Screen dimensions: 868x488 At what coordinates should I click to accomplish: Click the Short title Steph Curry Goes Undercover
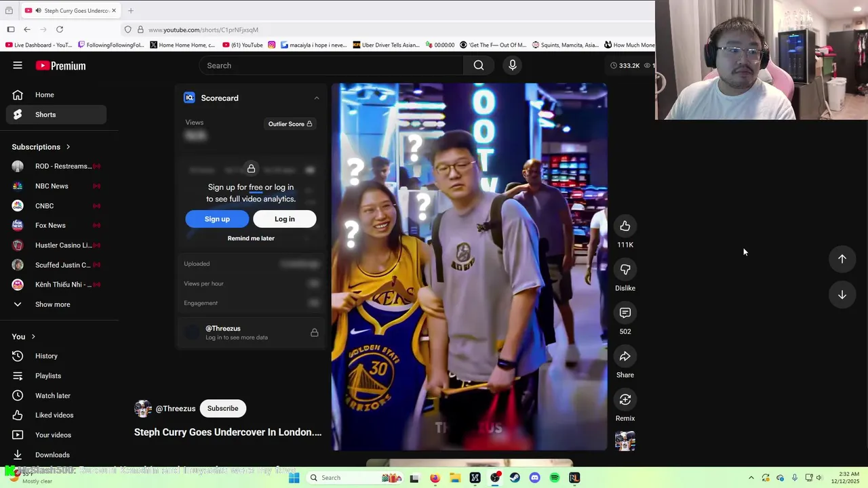coord(228,432)
